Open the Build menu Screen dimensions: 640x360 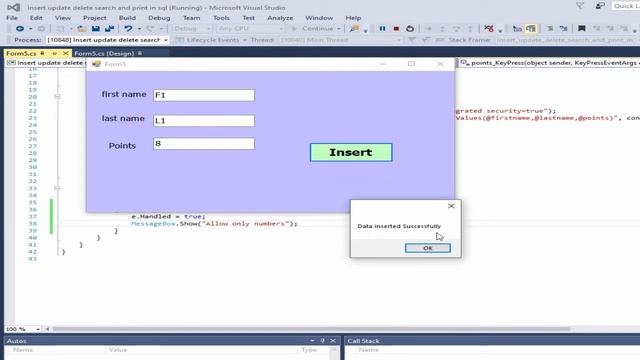click(127, 18)
